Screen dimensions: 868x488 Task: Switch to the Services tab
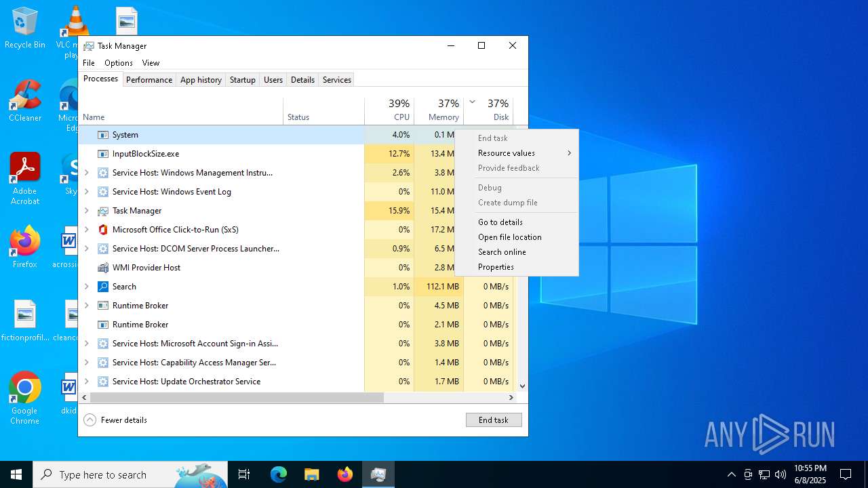click(337, 80)
